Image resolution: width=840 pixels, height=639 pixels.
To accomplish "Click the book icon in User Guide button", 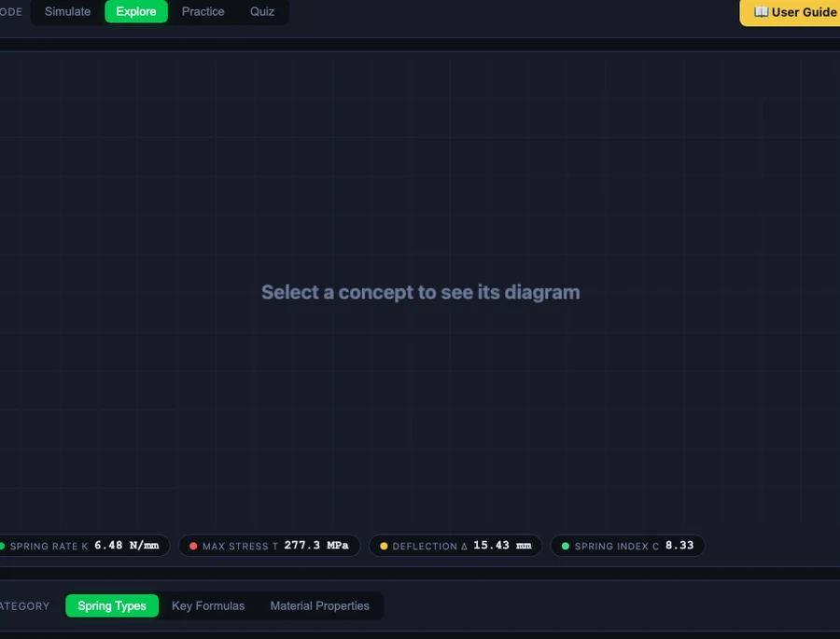I will tap(761, 12).
